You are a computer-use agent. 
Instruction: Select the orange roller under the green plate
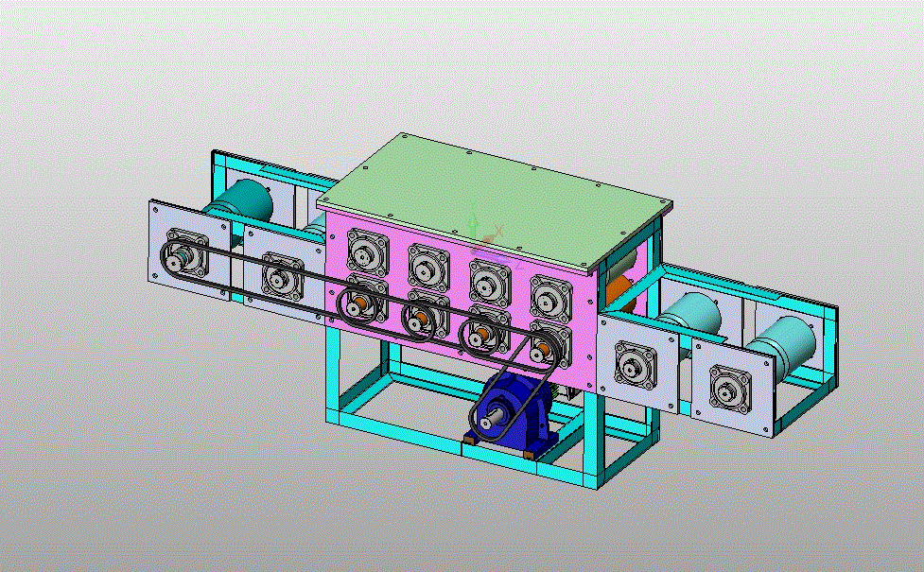pos(619,293)
